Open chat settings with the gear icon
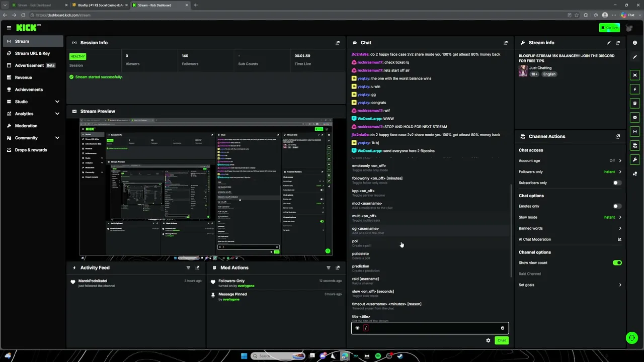Image resolution: width=644 pixels, height=362 pixels. [488, 340]
